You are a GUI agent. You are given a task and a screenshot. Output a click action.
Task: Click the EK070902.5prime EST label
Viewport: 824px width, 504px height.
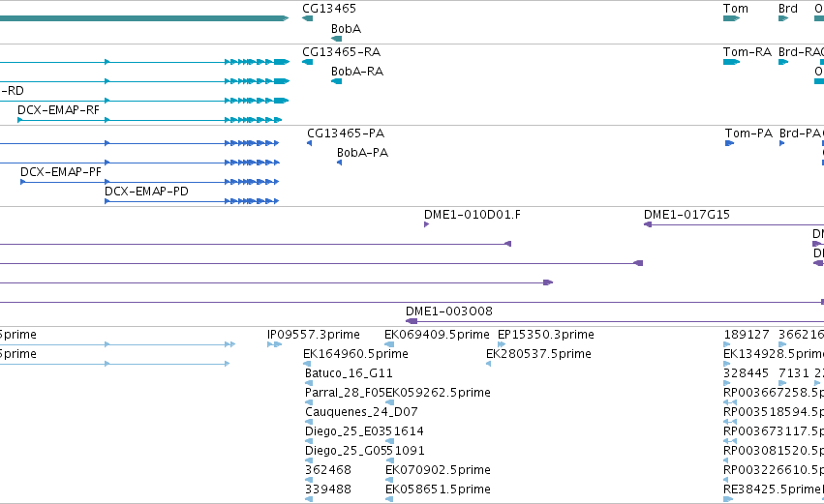[438, 470]
